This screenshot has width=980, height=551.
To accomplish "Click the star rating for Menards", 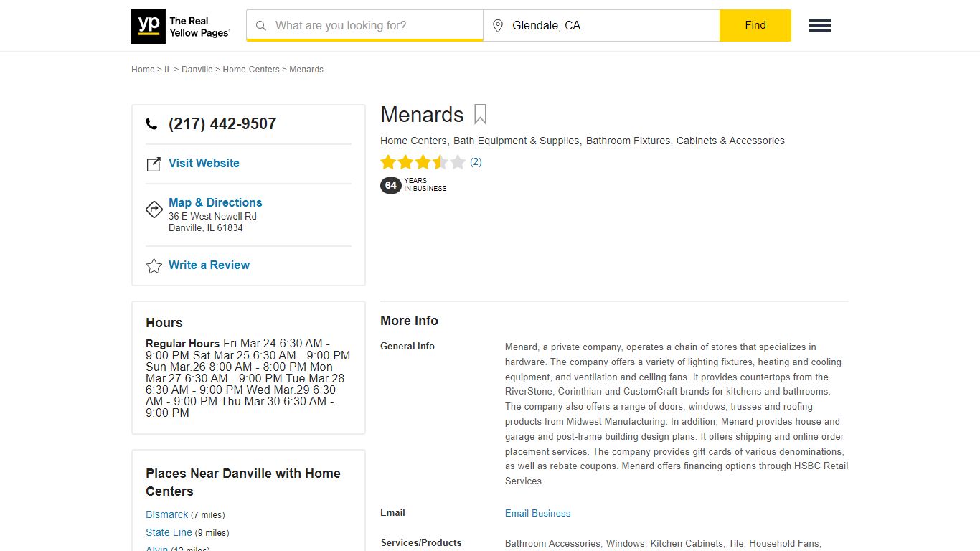I will point(423,162).
